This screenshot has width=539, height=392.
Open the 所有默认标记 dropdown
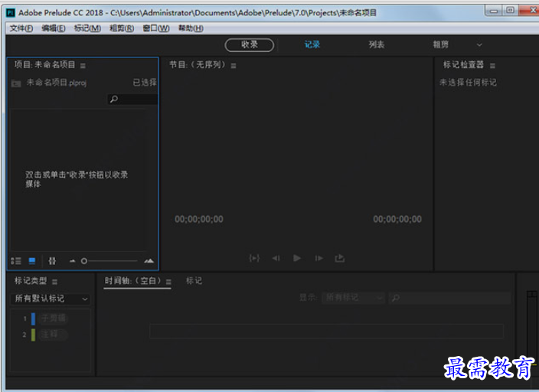[x=51, y=299]
